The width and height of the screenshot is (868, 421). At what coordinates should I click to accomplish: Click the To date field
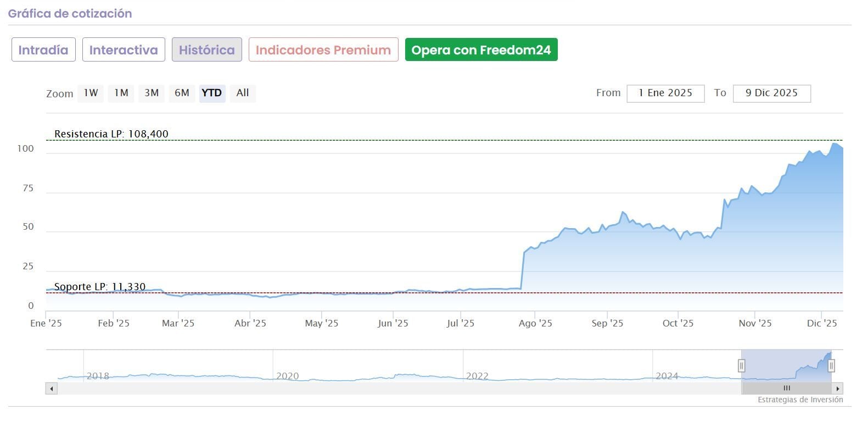[771, 93]
